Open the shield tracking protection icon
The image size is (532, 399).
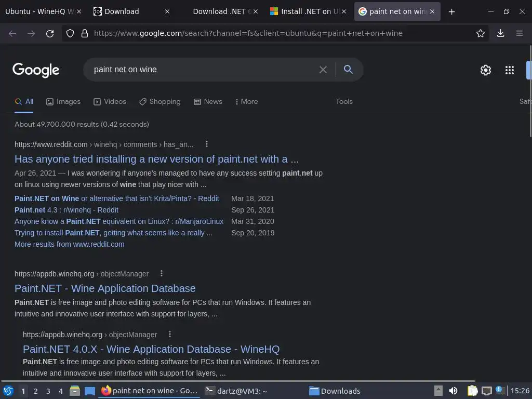coord(70,33)
